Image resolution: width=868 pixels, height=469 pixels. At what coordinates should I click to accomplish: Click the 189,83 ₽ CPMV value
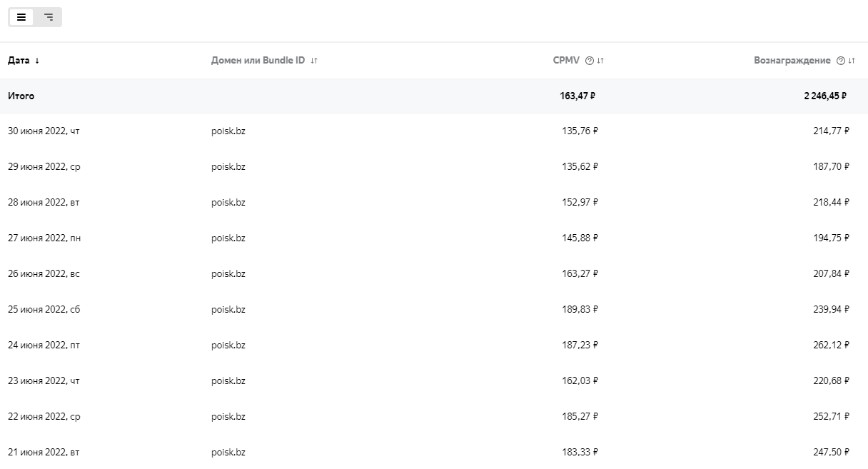pyautogui.click(x=580, y=309)
